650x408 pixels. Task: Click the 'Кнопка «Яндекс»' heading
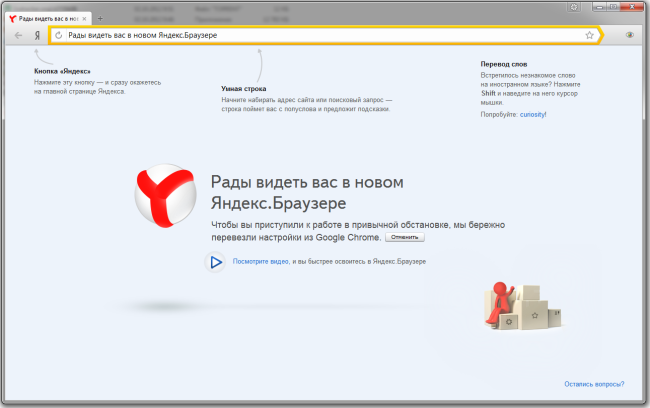coord(62,71)
